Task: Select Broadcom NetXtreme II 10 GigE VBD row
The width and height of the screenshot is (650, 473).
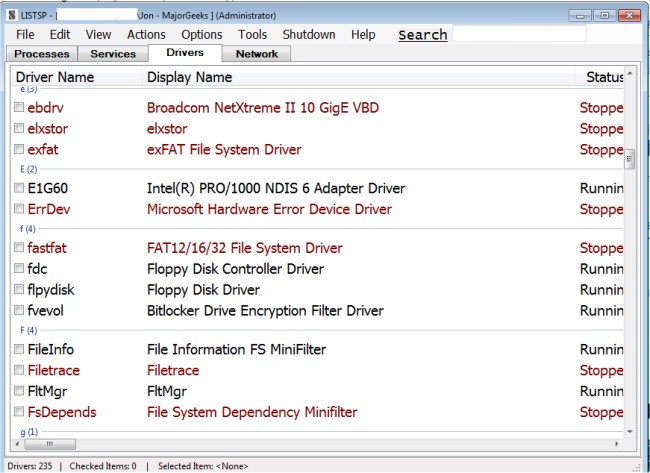Action: point(263,108)
